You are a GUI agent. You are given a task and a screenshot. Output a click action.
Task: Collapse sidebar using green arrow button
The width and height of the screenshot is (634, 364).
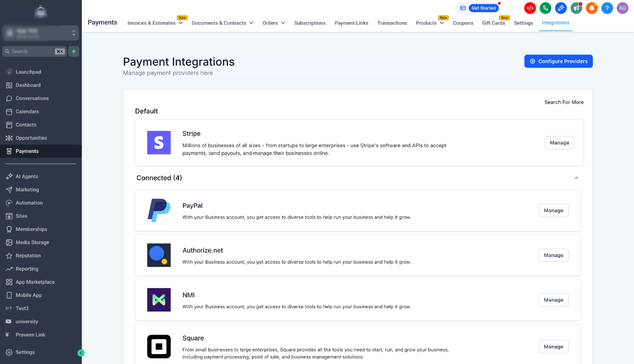click(81, 353)
